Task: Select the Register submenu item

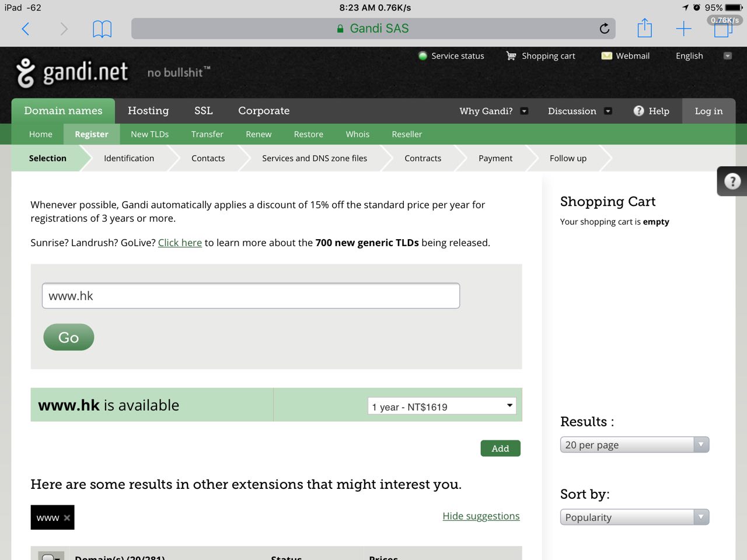Action: pyautogui.click(x=92, y=134)
